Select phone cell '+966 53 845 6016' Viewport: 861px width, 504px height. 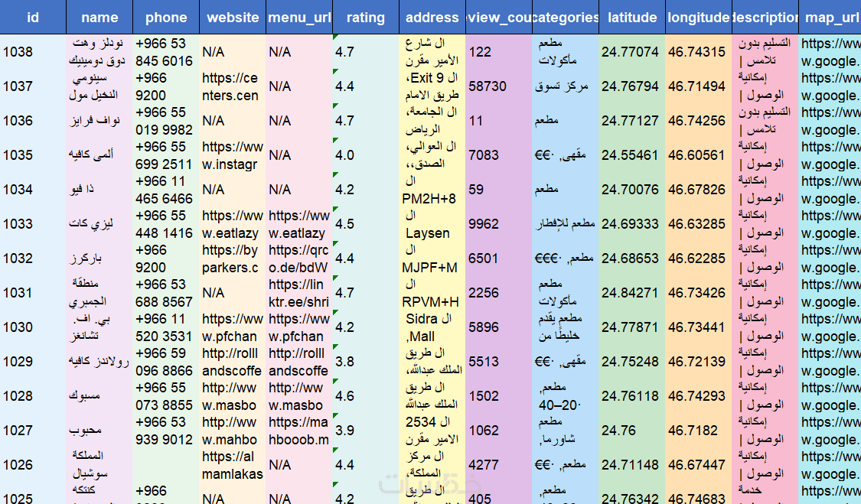[166, 52]
